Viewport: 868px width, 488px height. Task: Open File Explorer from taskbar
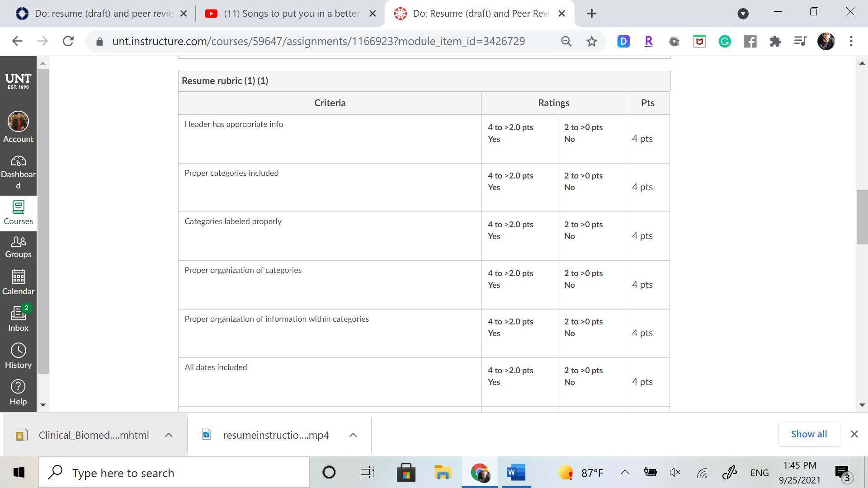(443, 473)
